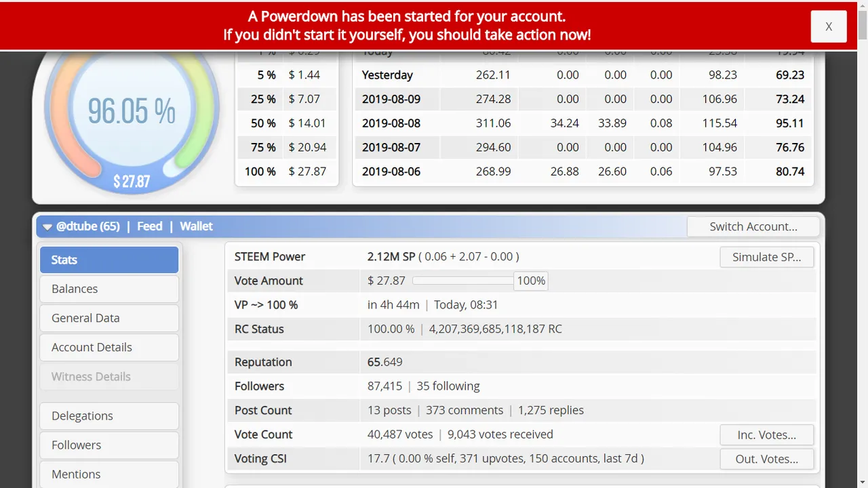
Task: Click the 1,275 replies count
Action: coord(551,411)
